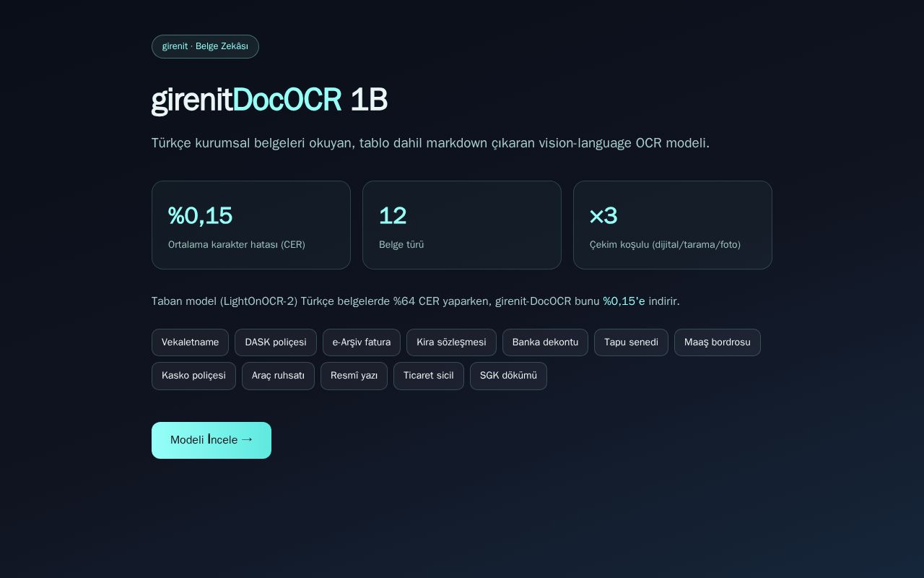Click the SGK dökümü tag
Image resolution: width=924 pixels, height=578 pixels.
click(508, 376)
